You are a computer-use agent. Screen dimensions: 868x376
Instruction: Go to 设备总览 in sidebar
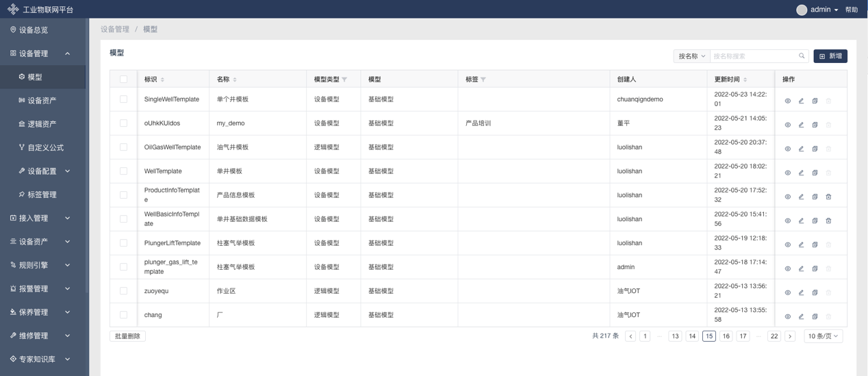coord(34,30)
